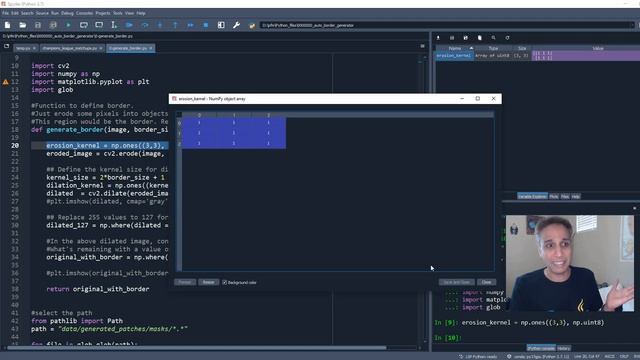640x360 pixels.
Task: Open the Consoles menu
Action: (84, 13)
